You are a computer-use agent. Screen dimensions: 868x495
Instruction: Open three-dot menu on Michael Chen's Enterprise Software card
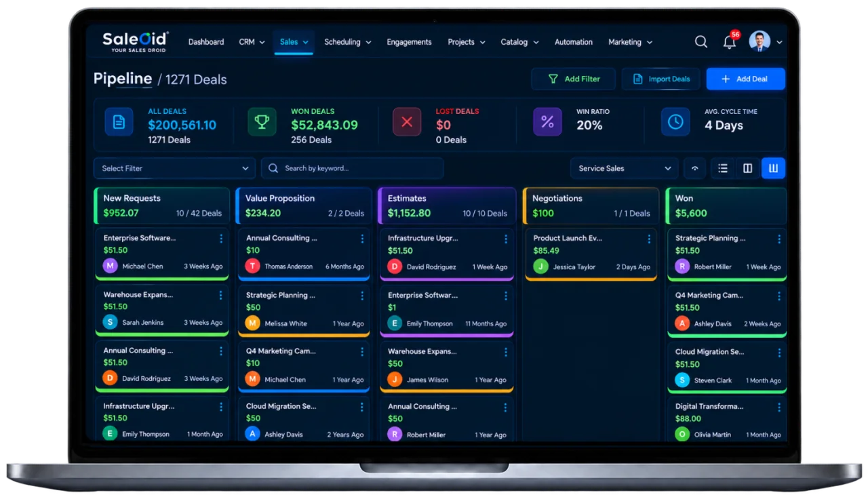point(221,239)
